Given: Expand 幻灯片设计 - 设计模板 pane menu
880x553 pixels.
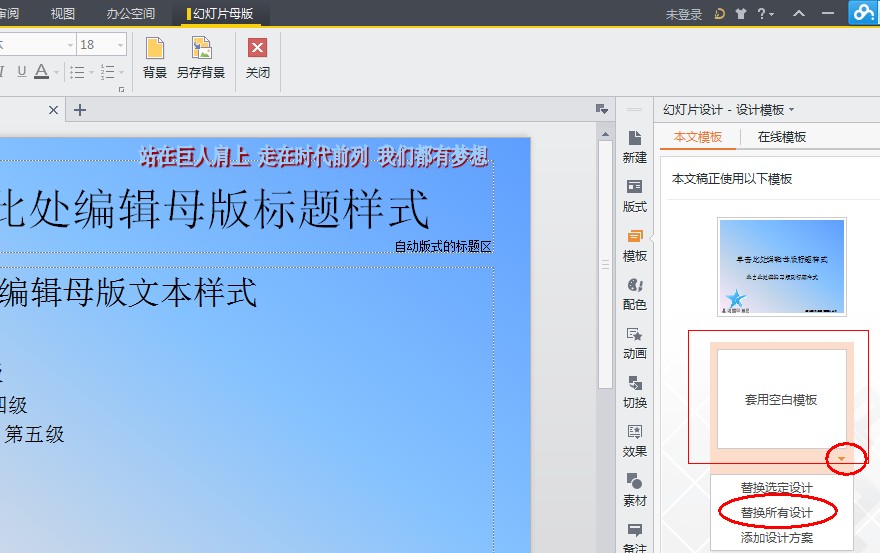Looking at the screenshot, I should pyautogui.click(x=791, y=109).
